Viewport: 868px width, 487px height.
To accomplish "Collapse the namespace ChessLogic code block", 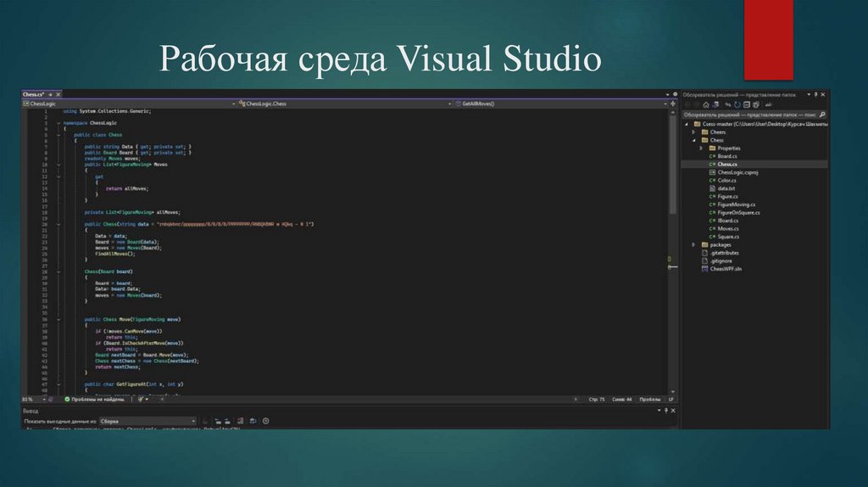I will (58, 123).
